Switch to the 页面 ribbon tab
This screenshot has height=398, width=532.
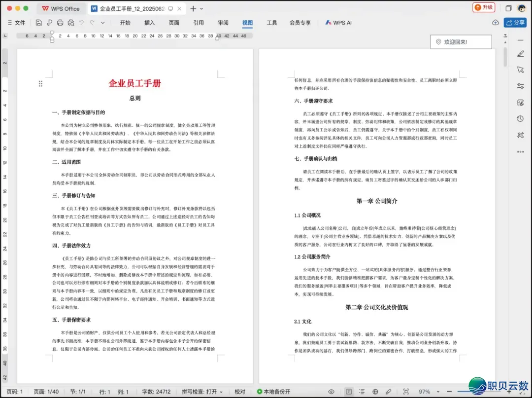coord(174,23)
